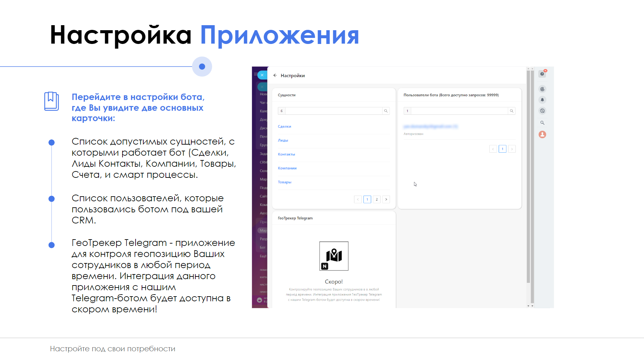Select page 1 in bot users pagination
Viewport: 644px width, 362px height.
pos(502,149)
